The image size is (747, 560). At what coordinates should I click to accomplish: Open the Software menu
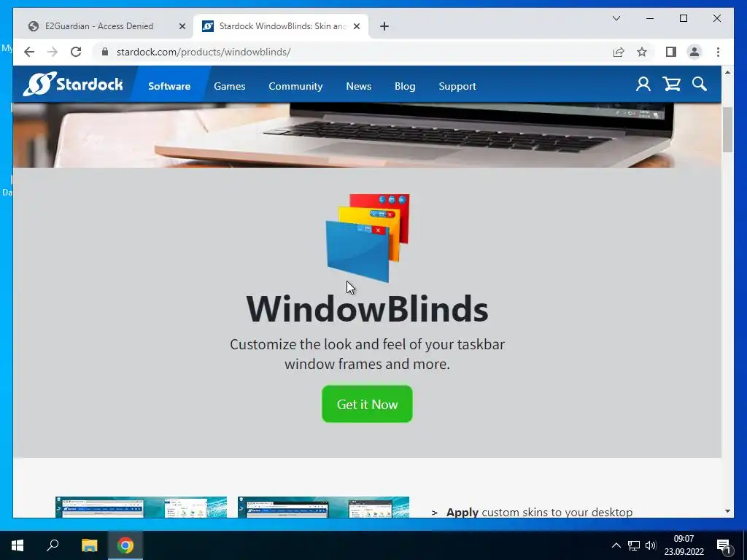pos(169,86)
